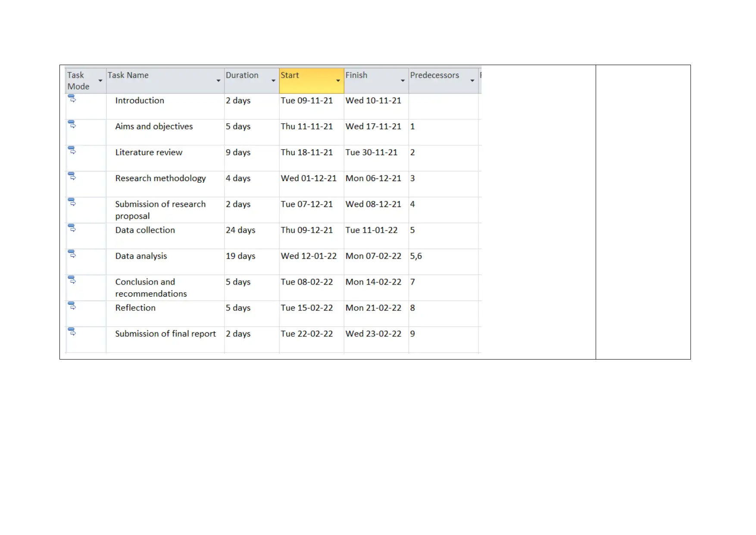Click predecessors cell showing 5,6

point(444,262)
